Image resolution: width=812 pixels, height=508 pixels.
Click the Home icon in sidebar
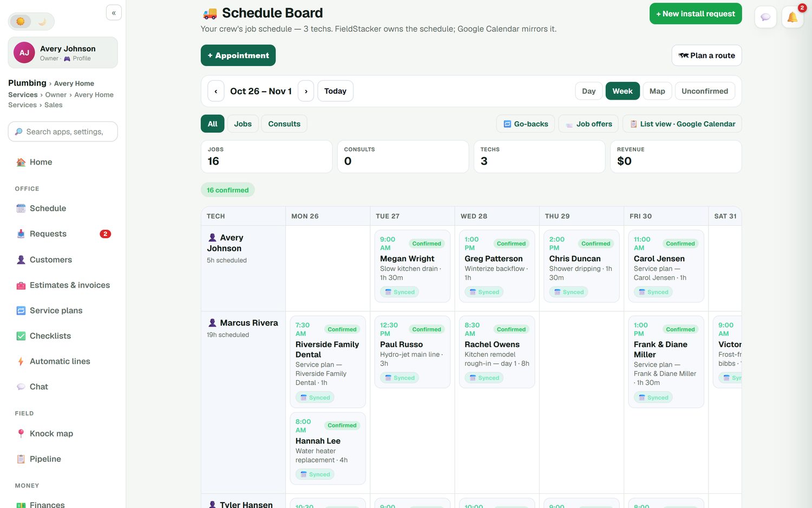(21, 162)
